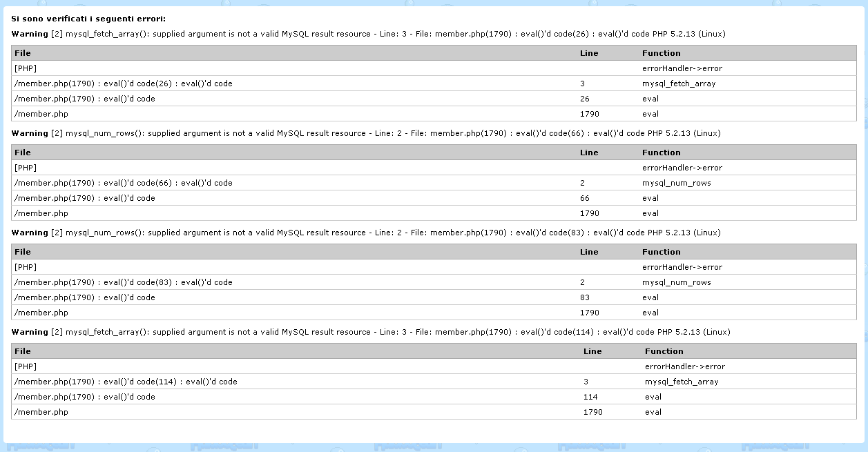The image size is (868, 452).
Task: Click file path cell ending 'code(66) : eval()'d code'
Action: coord(124,183)
